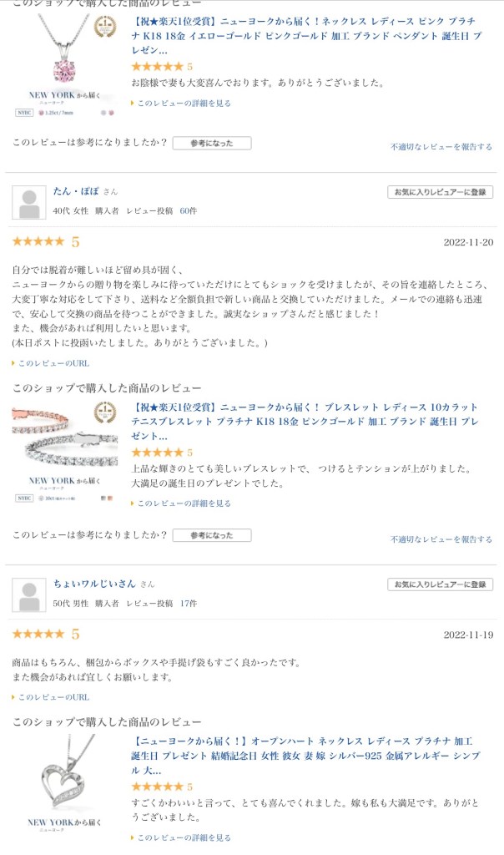Click five-star rating on bracelet review
The width and height of the screenshot is (504, 855).
coord(157,453)
